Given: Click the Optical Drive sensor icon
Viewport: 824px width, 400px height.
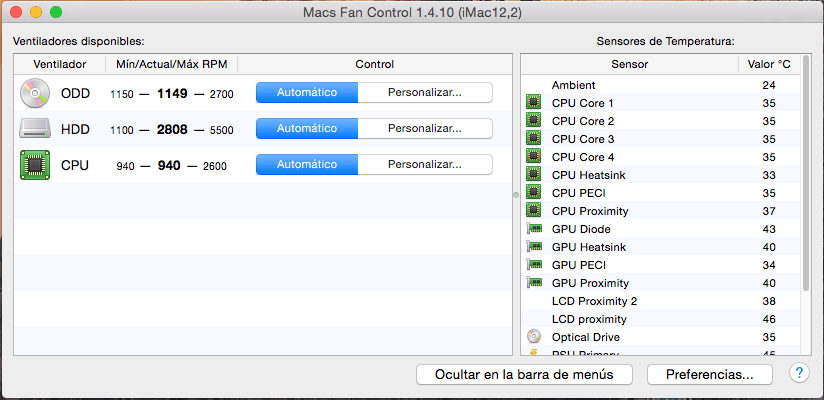Looking at the screenshot, I should tap(533, 337).
